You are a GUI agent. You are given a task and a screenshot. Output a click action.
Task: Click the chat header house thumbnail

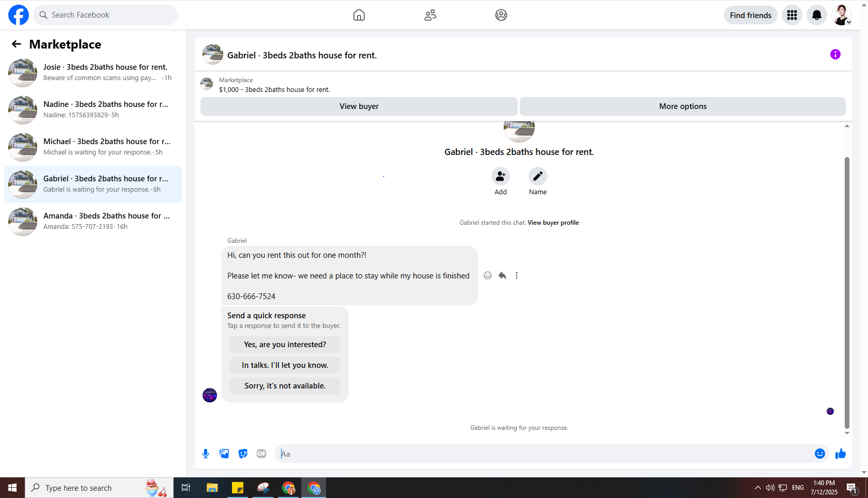pos(213,54)
